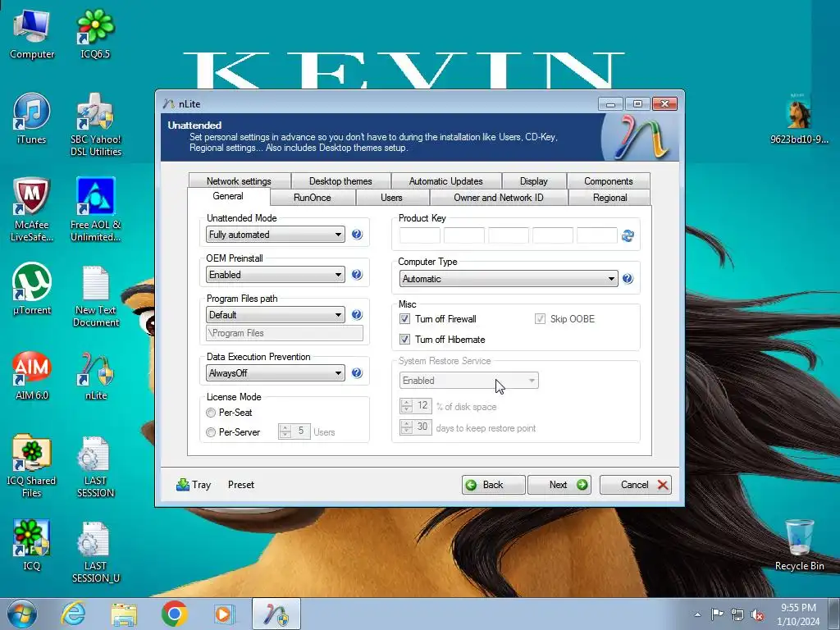Open Data Execution Prevention dropdown
This screenshot has width=840, height=630.
click(276, 373)
